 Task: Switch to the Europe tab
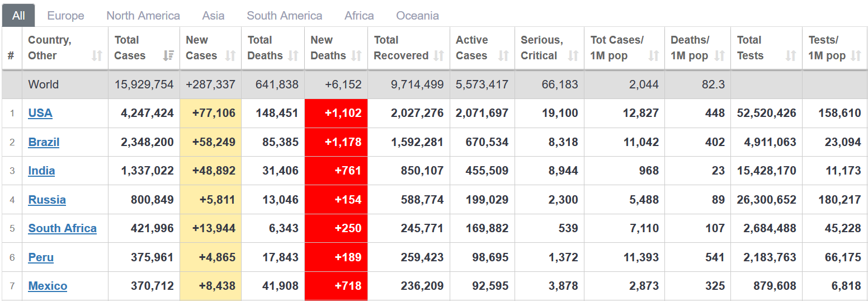click(x=65, y=16)
